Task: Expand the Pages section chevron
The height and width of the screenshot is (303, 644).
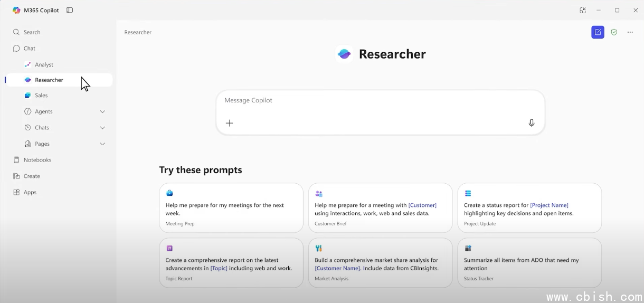Action: click(x=102, y=144)
